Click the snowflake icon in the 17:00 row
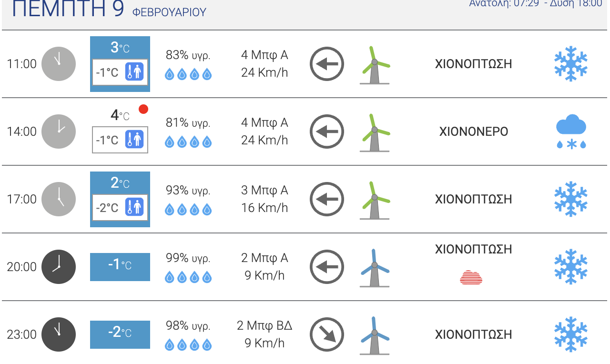 click(571, 199)
